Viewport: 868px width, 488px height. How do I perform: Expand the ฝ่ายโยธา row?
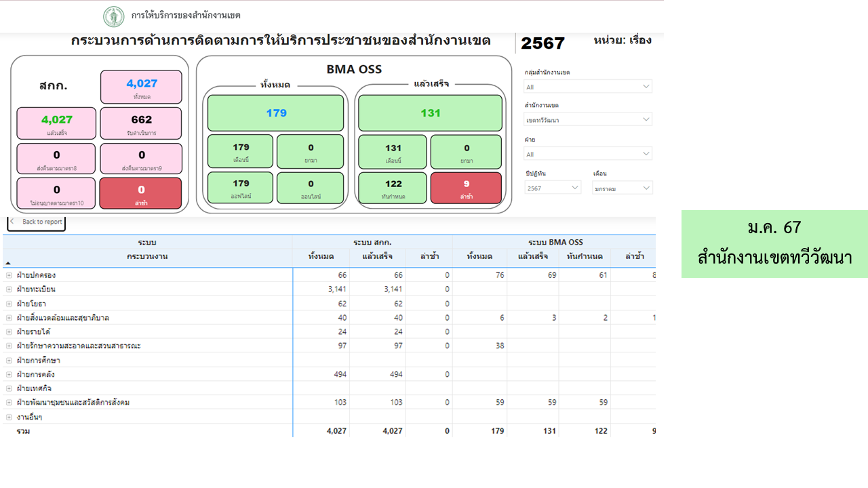click(9, 304)
